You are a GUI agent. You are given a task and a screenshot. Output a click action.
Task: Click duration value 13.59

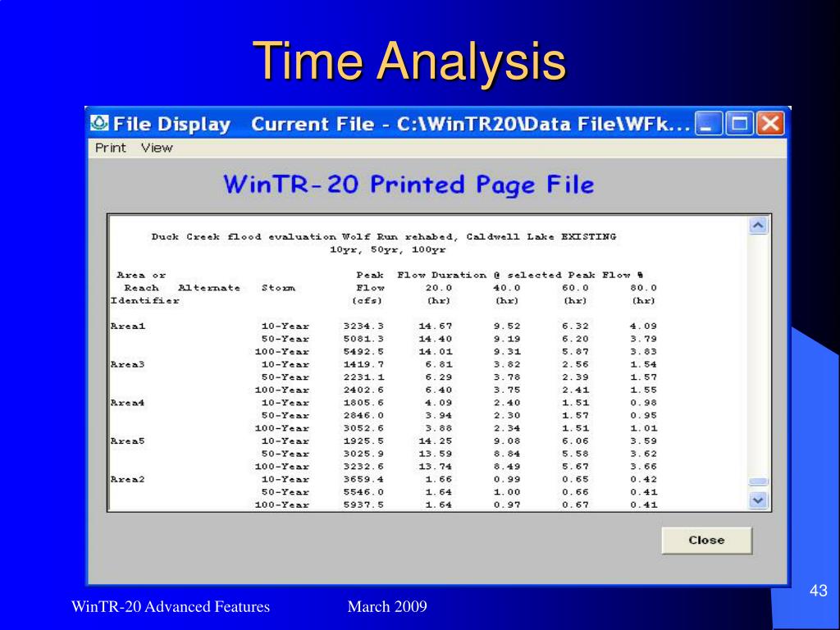(x=436, y=454)
